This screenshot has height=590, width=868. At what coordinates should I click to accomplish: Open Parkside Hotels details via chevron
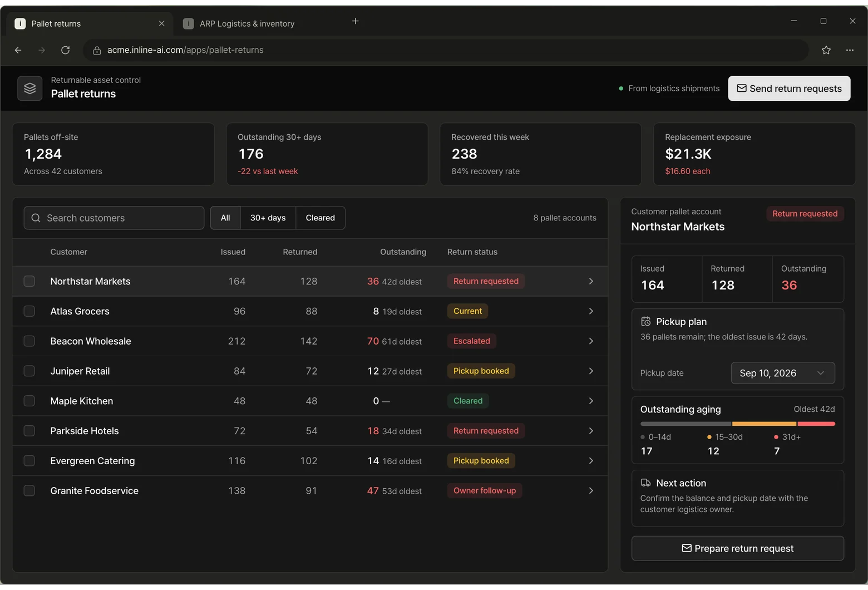coord(591,431)
